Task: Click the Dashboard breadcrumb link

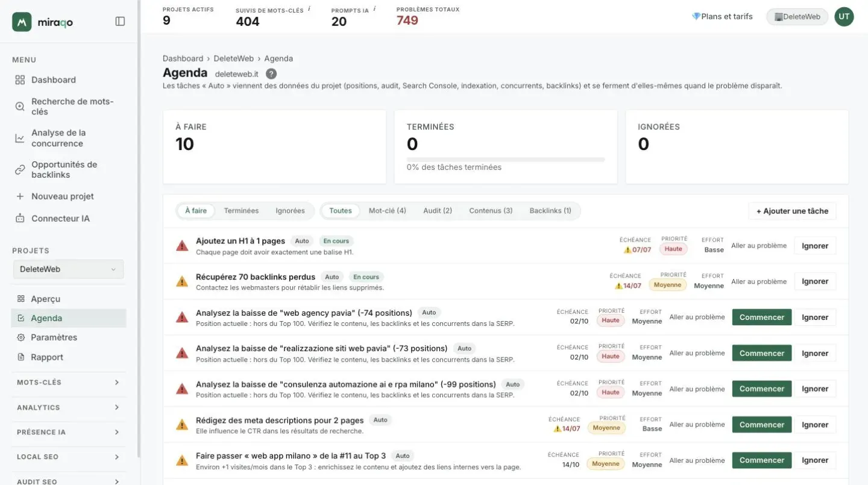Action: point(183,58)
